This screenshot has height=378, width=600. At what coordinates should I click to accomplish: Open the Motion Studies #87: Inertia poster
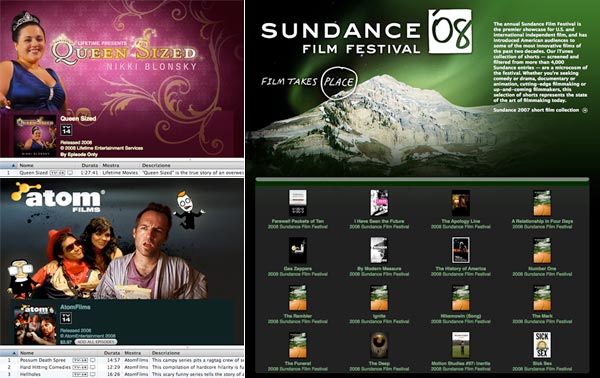[x=460, y=345]
